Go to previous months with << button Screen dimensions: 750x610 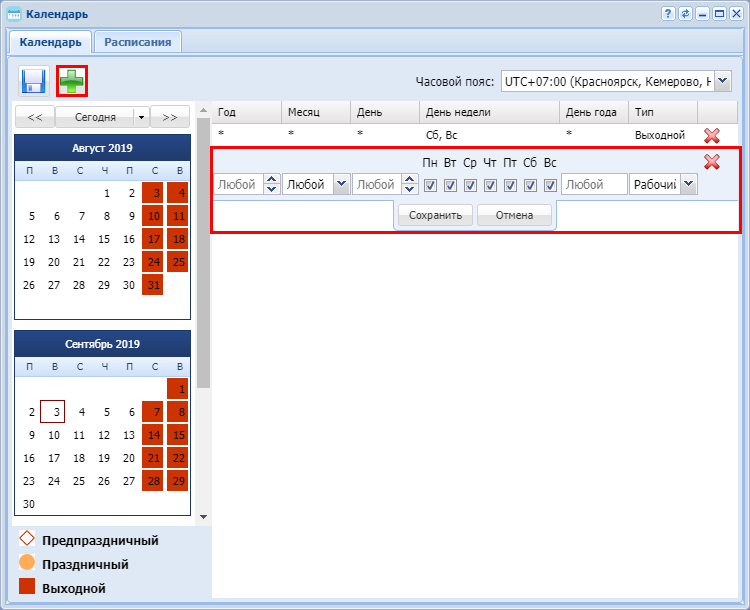(x=35, y=117)
